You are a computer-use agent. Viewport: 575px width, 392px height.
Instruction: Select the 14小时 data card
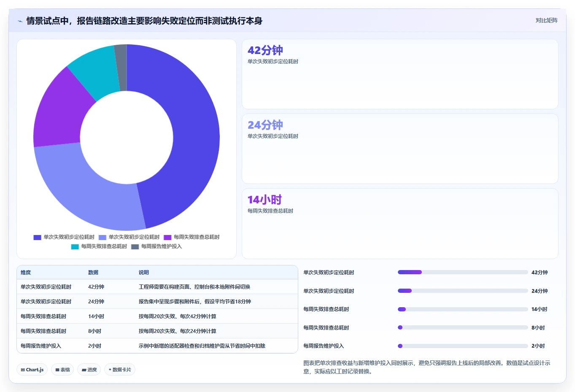[400, 224]
